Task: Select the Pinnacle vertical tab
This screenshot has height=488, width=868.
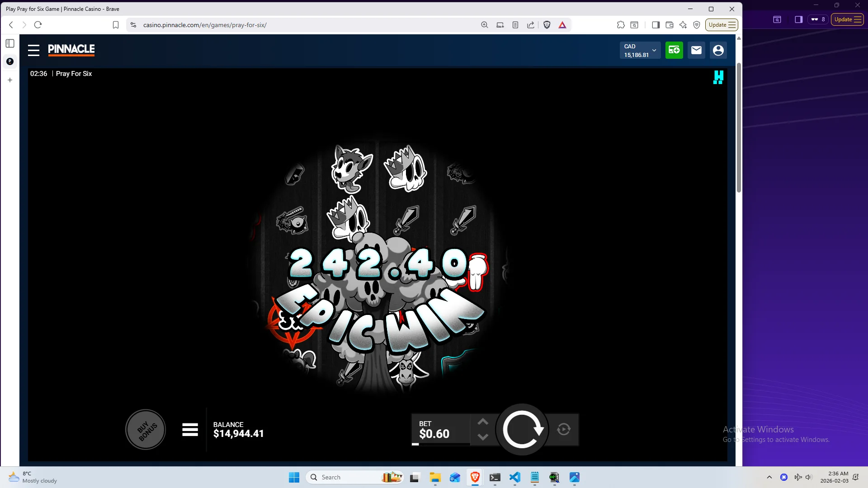Action: pyautogui.click(x=10, y=61)
